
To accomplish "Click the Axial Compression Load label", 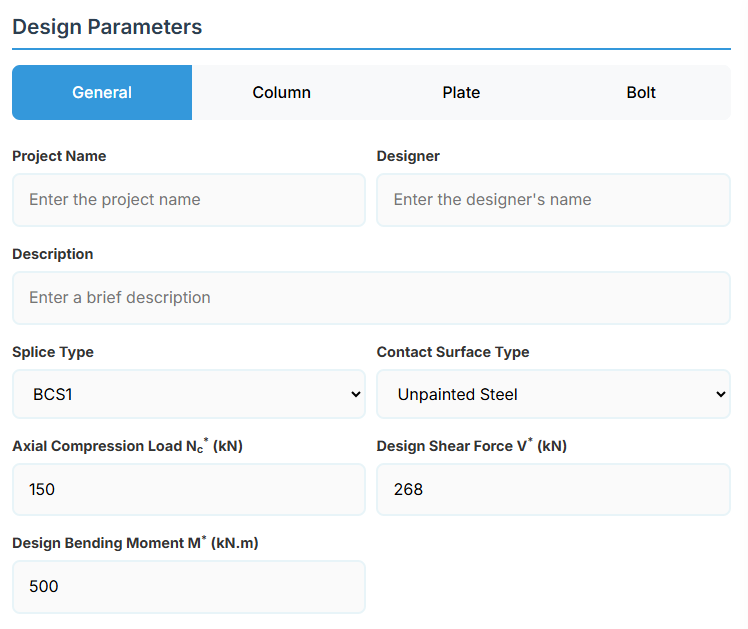I will [x=127, y=446].
